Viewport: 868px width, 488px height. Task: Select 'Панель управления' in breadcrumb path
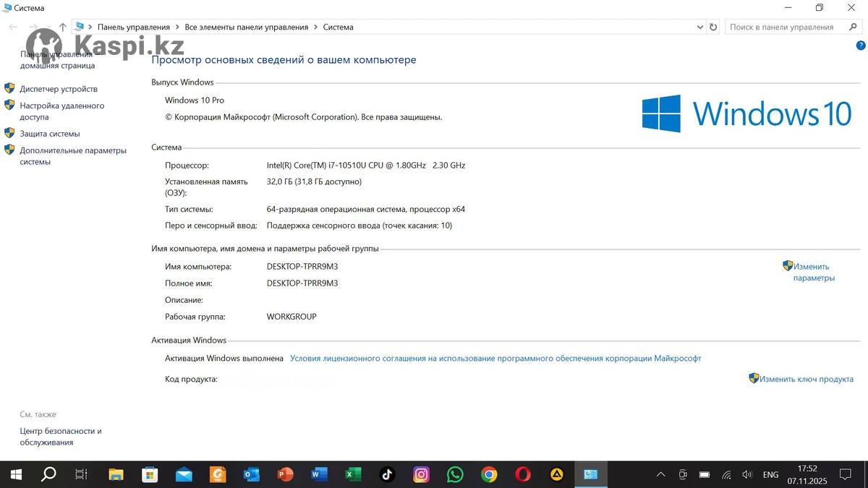[x=133, y=27]
